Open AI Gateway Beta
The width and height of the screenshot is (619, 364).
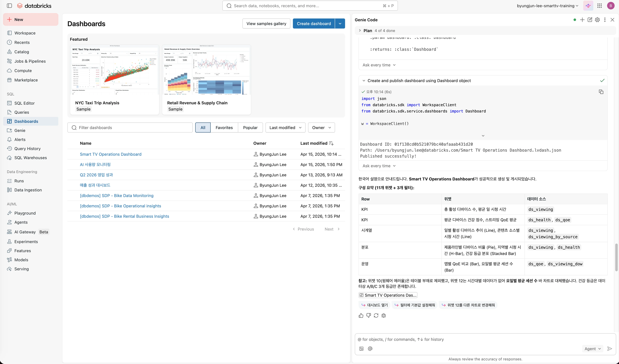pyautogui.click(x=31, y=232)
